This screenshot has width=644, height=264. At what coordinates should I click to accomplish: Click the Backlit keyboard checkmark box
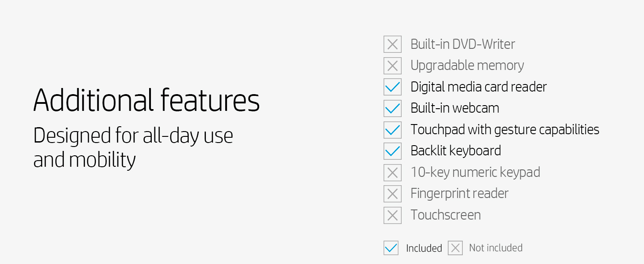pos(392,151)
